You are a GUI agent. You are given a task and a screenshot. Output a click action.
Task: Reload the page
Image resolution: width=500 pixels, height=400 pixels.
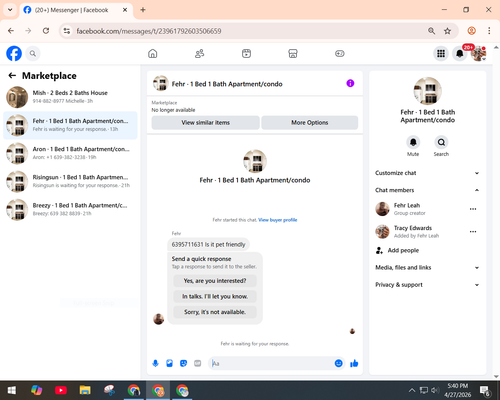click(x=46, y=31)
